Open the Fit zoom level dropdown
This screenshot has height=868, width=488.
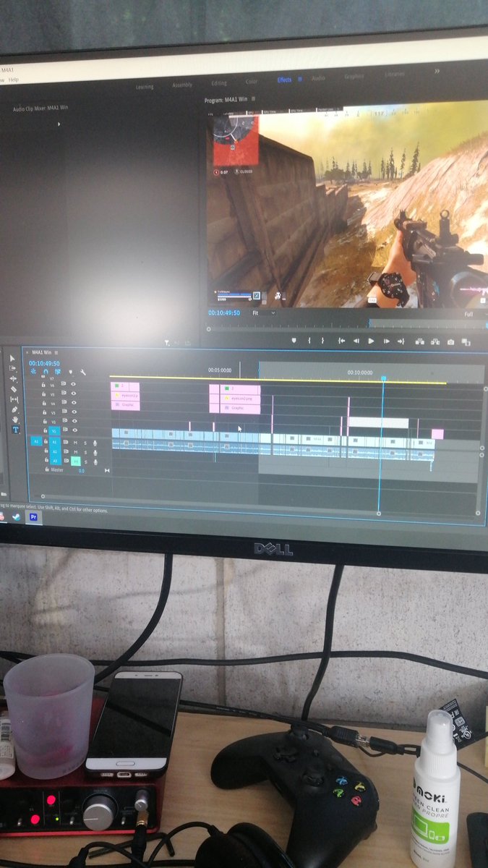pyautogui.click(x=263, y=312)
